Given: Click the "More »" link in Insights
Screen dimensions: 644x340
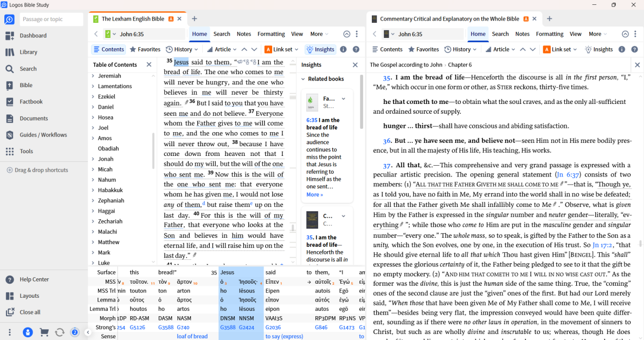Looking at the screenshot, I should tap(314, 195).
